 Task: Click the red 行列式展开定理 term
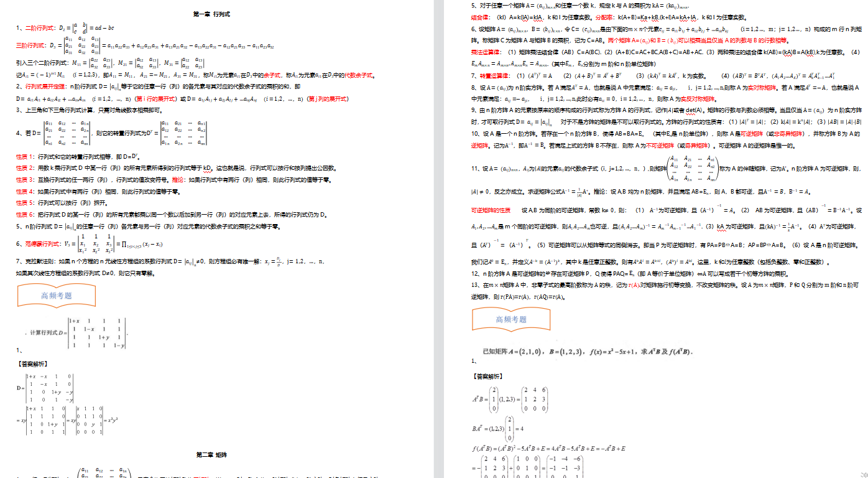pyautogui.click(x=40, y=87)
